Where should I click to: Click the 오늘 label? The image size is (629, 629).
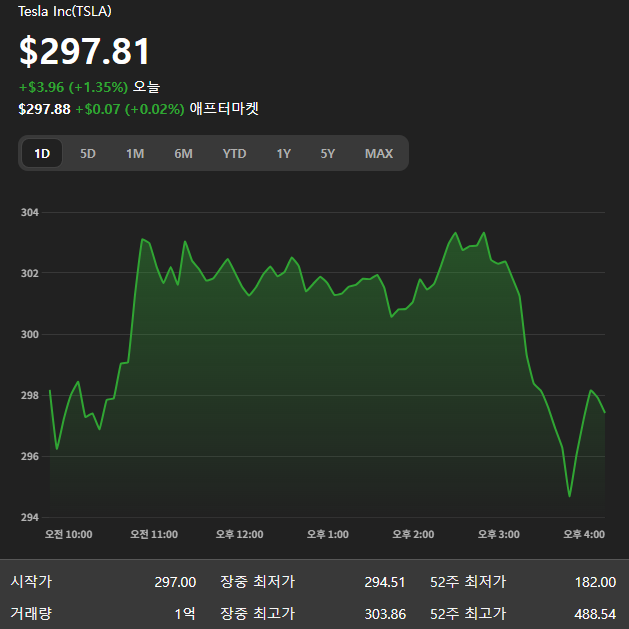tap(146, 87)
